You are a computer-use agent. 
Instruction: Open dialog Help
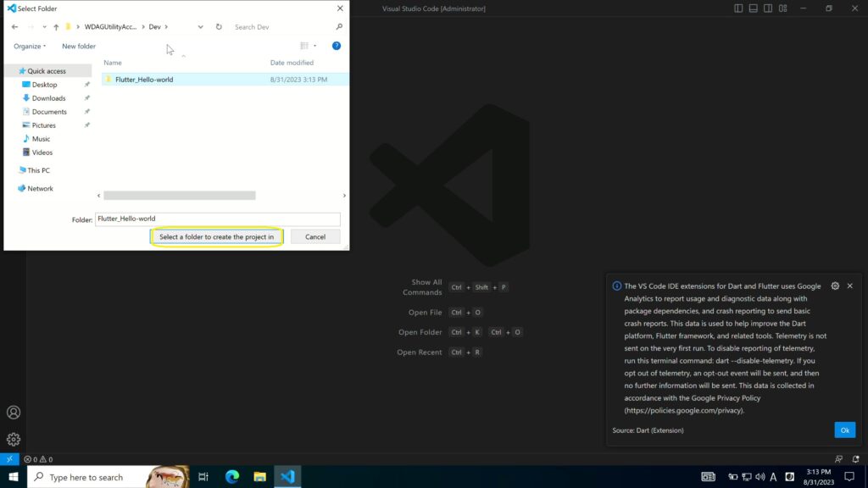[x=336, y=46]
